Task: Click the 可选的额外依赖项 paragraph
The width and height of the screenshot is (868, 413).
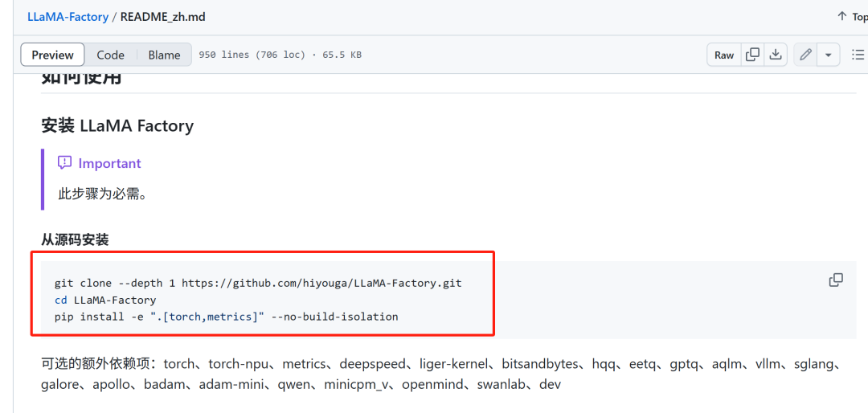Action: [x=441, y=374]
